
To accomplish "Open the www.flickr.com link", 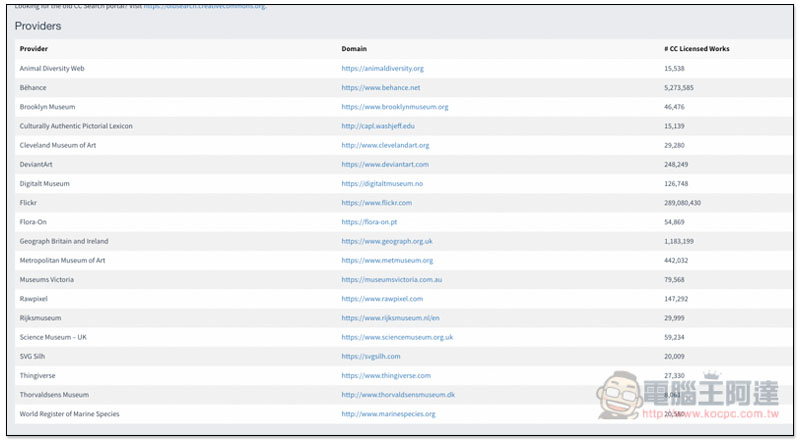I will pyautogui.click(x=377, y=203).
